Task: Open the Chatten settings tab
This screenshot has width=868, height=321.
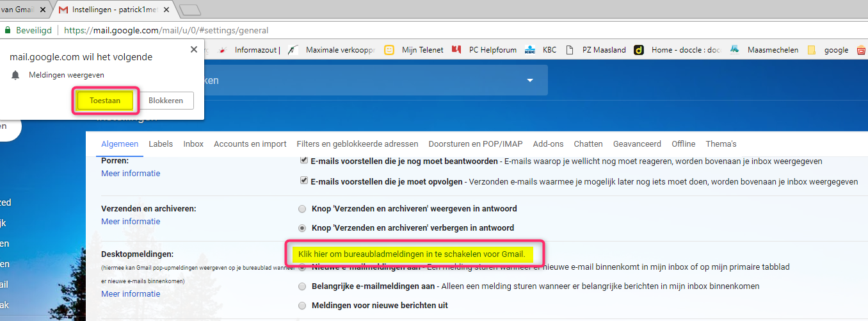Action: [588, 144]
